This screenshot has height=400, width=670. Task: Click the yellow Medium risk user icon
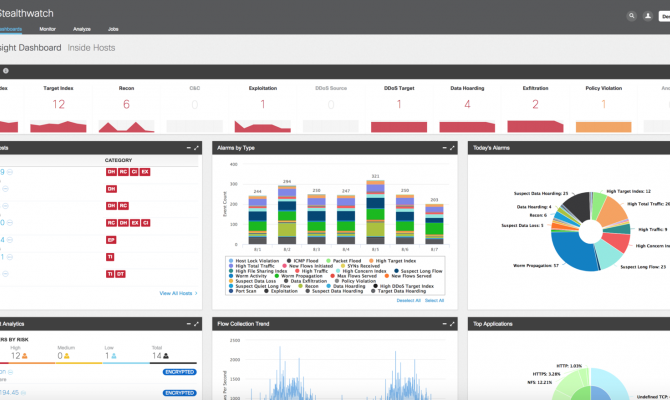click(x=66, y=356)
